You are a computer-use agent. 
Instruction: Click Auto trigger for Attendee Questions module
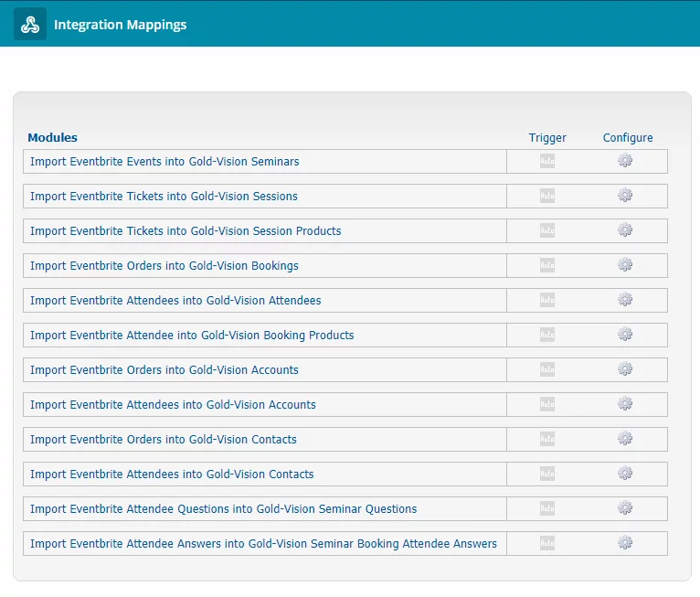tap(547, 508)
